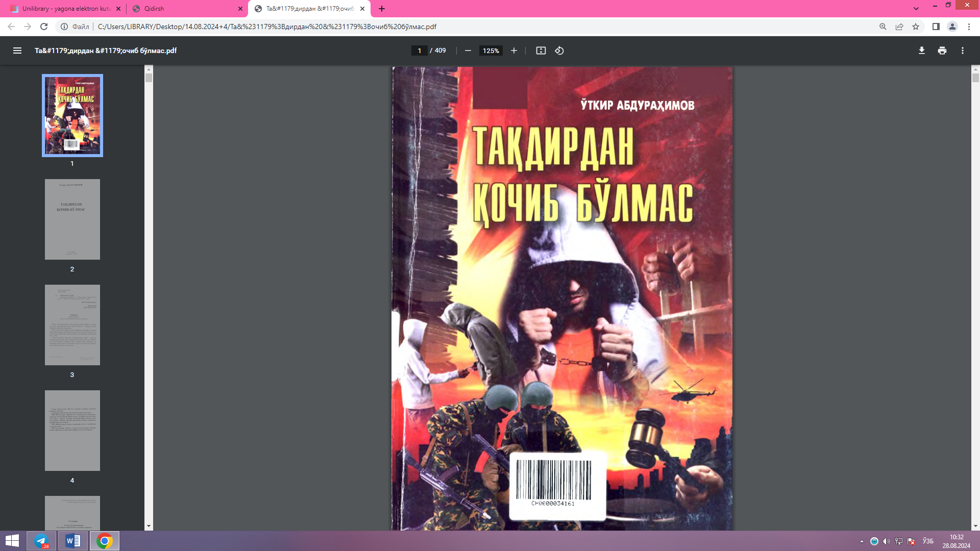Viewport: 980px width, 551px height.
Task: Open the volume control in the tray
Action: 886,541
